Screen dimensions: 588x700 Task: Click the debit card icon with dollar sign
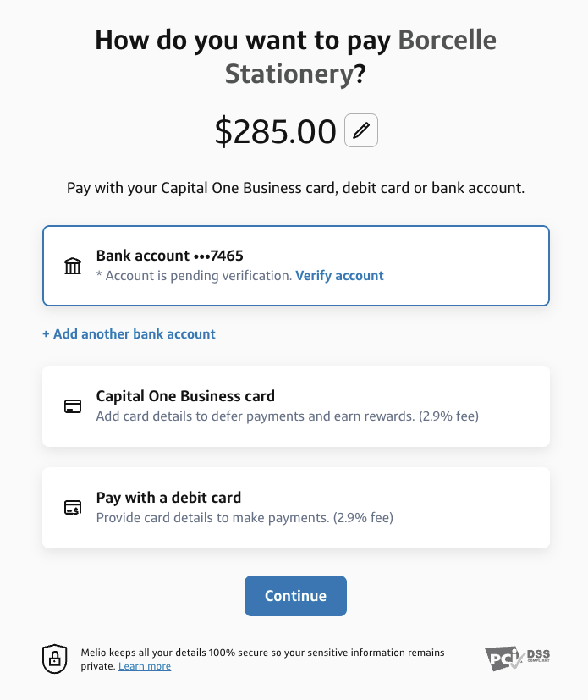point(73,507)
